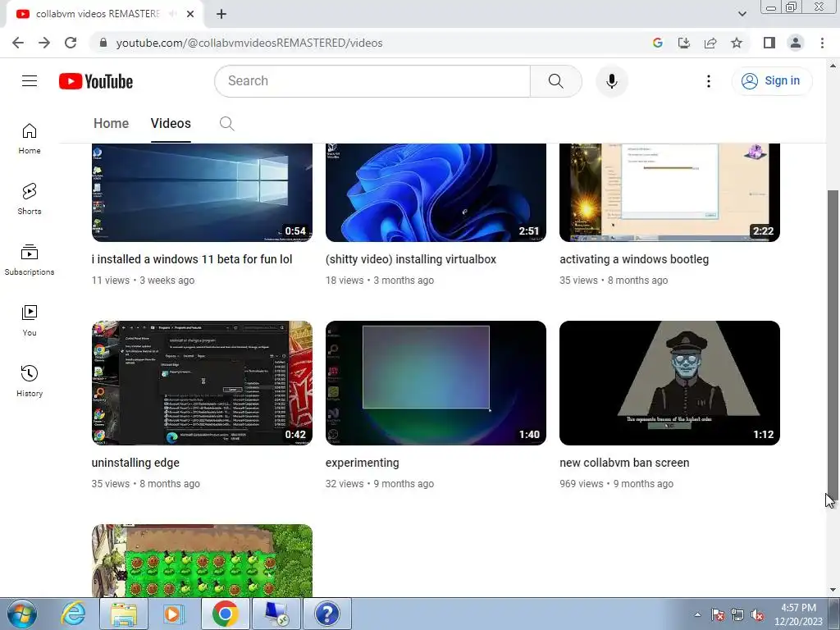Image resolution: width=840 pixels, height=630 pixels.
Task: Focus the YouTube Search input field
Action: pyautogui.click(x=372, y=81)
